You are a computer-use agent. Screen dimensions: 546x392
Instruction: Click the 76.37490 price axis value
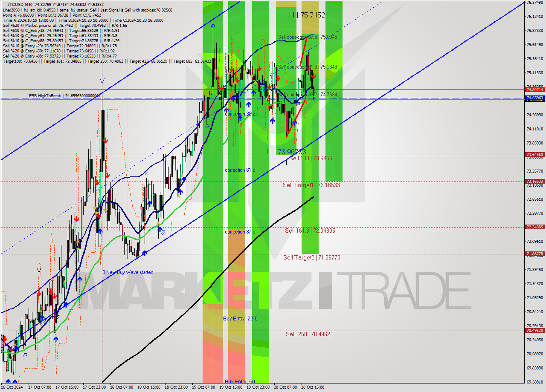tap(535, 2)
